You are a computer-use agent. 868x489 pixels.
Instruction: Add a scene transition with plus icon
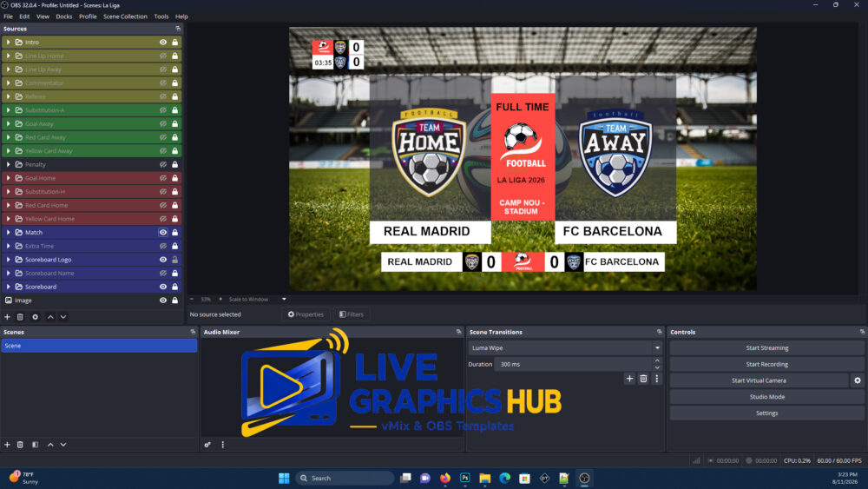[x=629, y=379]
